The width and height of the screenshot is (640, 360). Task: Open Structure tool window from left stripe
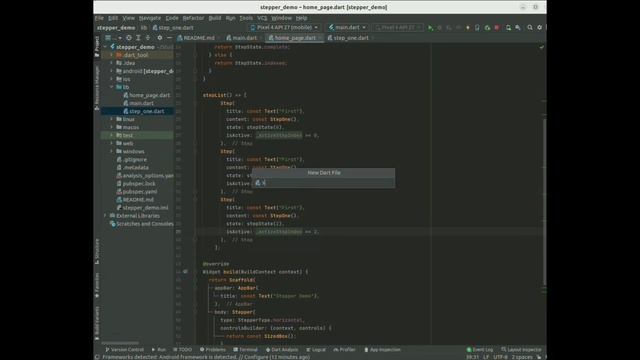pos(97,251)
